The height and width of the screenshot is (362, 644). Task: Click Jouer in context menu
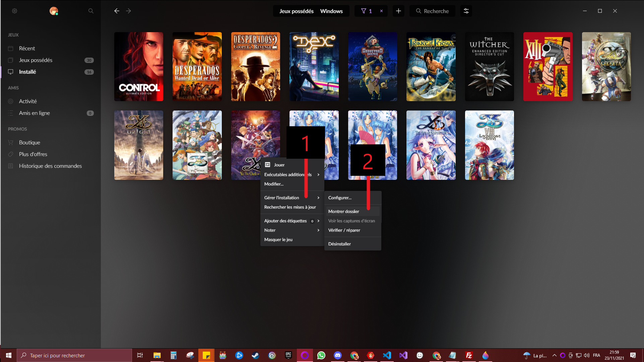279,165
